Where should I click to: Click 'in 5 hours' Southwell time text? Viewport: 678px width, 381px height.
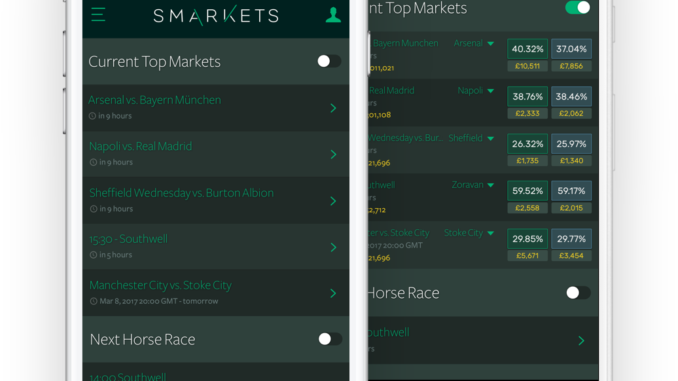point(115,255)
